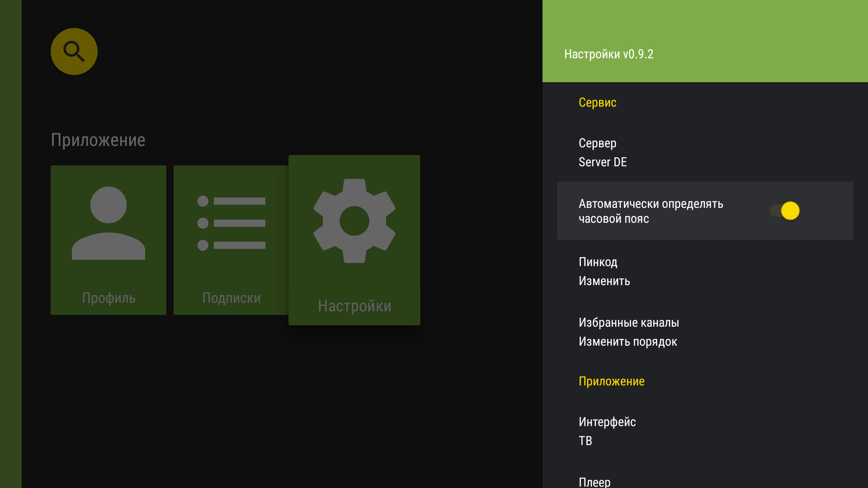868x488 pixels.
Task: Open Избранные каналы reorder setting
Action: point(705,332)
